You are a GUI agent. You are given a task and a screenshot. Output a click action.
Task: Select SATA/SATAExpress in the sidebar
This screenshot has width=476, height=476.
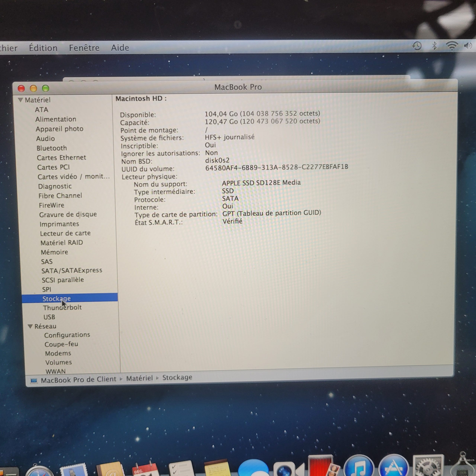click(72, 271)
